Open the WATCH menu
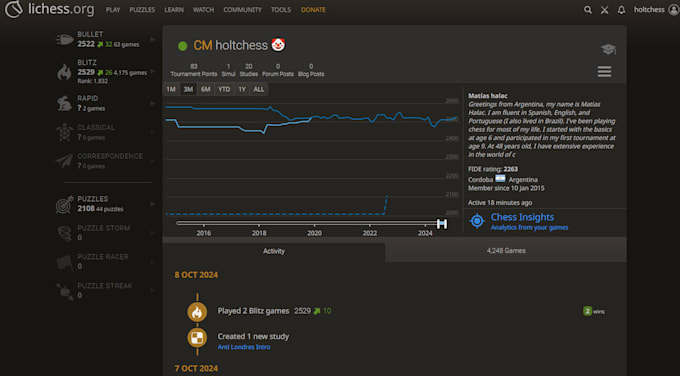680x376 pixels. pyautogui.click(x=203, y=10)
